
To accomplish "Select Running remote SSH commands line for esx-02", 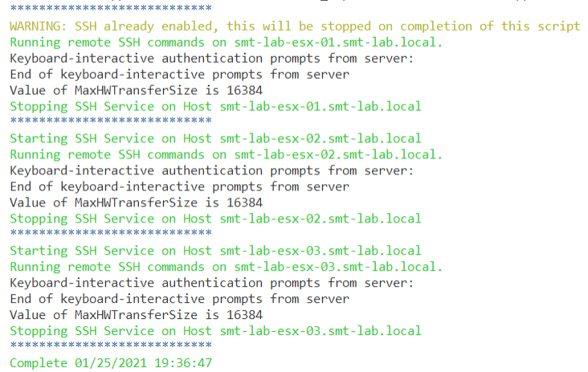I will 226,154.
